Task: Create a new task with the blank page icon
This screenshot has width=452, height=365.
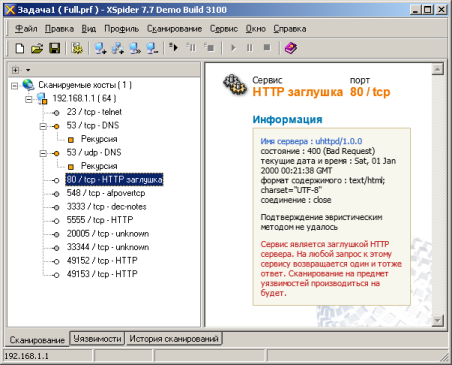Action: [x=20, y=48]
